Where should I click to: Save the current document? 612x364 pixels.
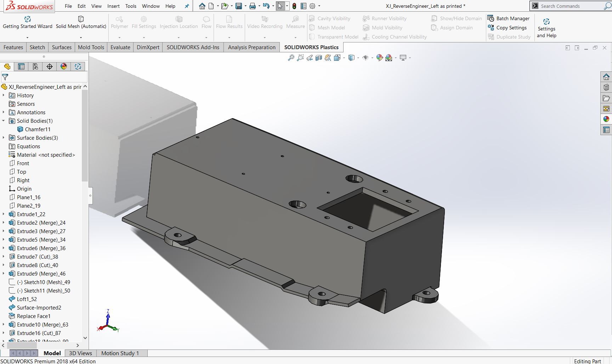coord(239,6)
